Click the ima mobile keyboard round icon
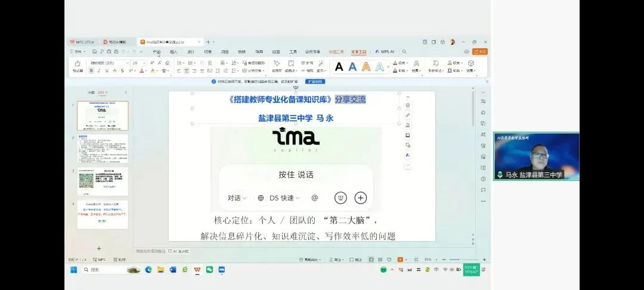Image resolution: width=644 pixels, height=290 pixels. 340,198
